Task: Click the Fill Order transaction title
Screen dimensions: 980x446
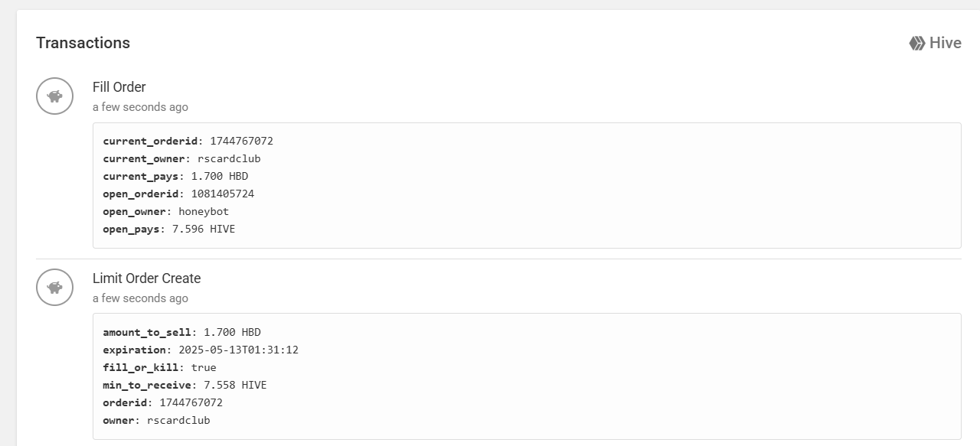Action: click(119, 87)
